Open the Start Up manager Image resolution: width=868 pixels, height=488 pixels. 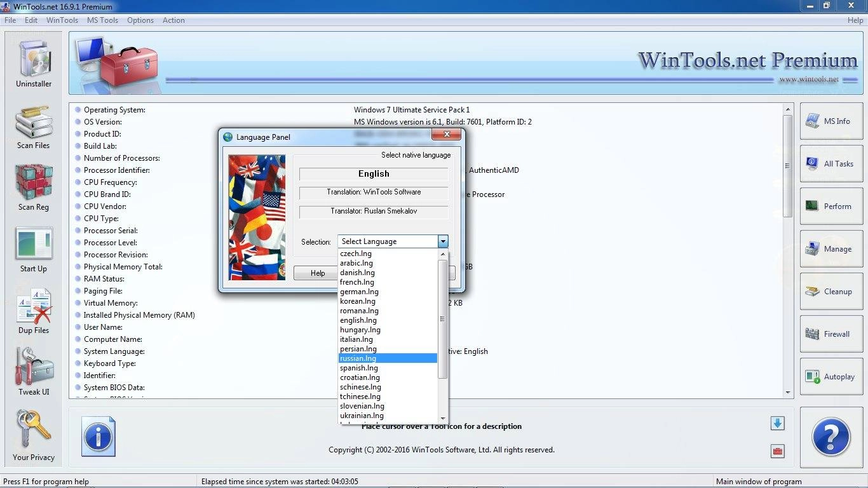(x=34, y=250)
